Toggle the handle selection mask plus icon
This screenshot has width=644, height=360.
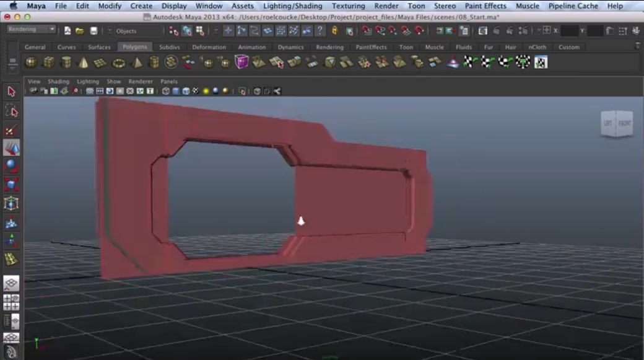[228, 31]
